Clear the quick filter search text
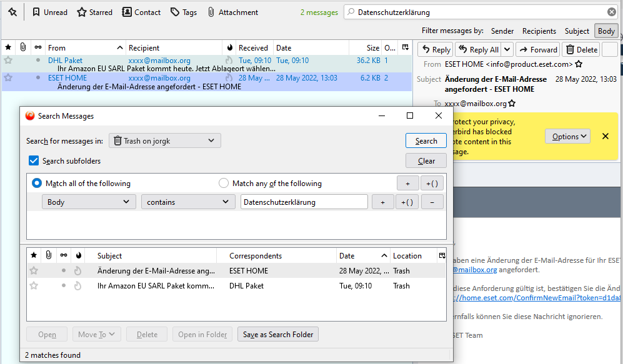 612,12
